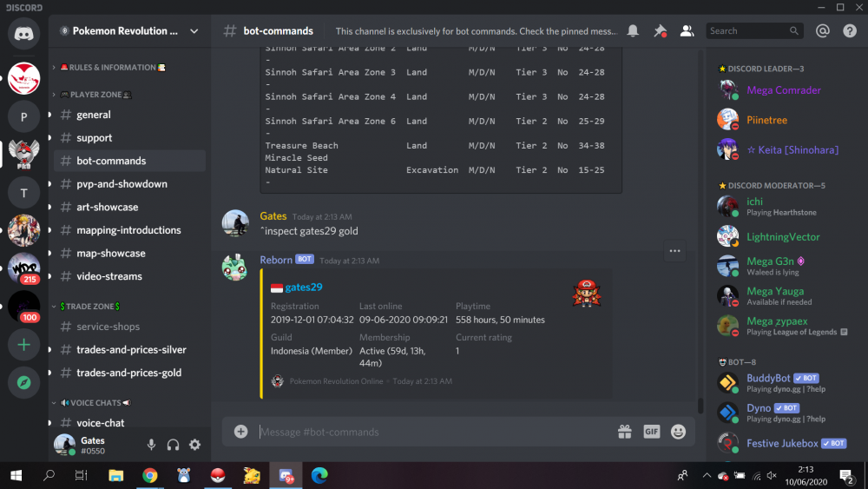Open the emoji picker

678,432
